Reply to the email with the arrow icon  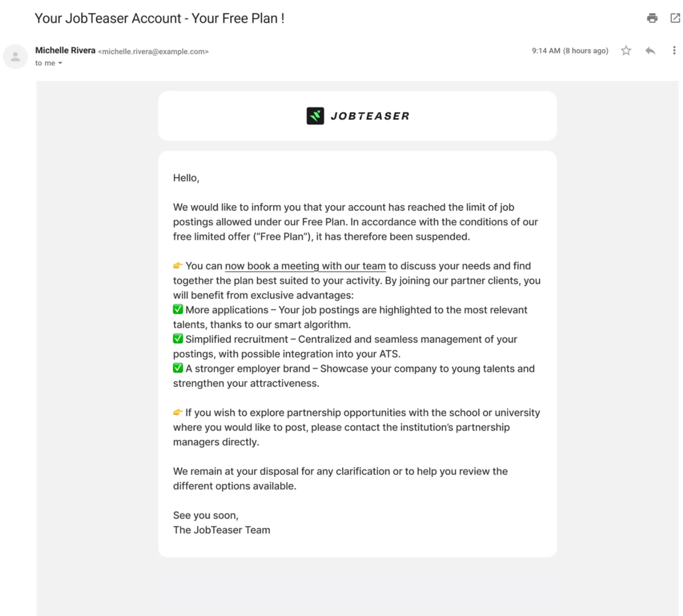coord(650,50)
